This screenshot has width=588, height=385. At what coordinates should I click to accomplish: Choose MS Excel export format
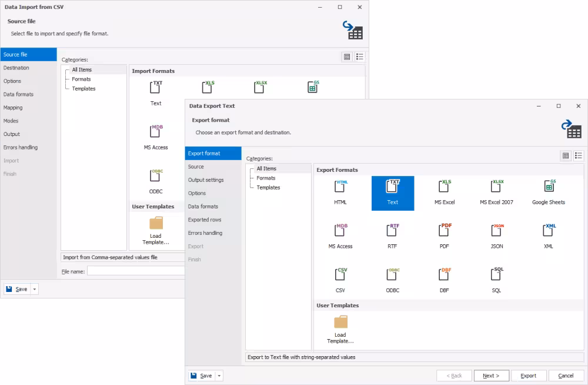click(x=445, y=192)
